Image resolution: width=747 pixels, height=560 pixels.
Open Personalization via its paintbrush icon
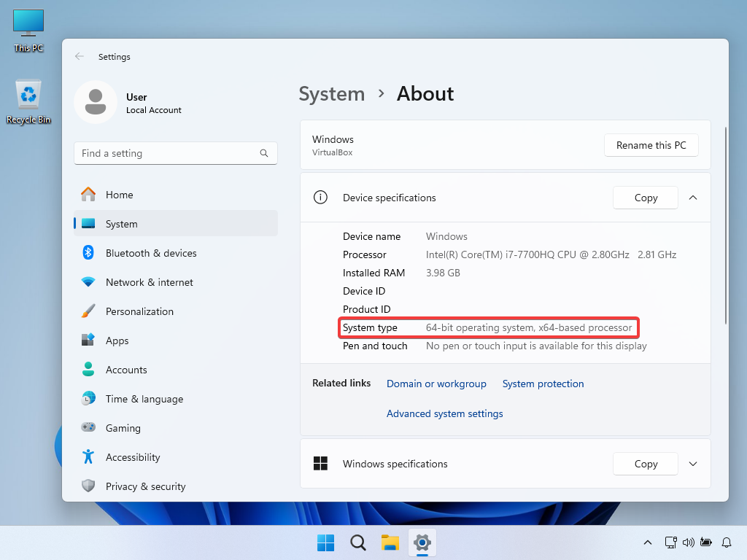pyautogui.click(x=88, y=311)
